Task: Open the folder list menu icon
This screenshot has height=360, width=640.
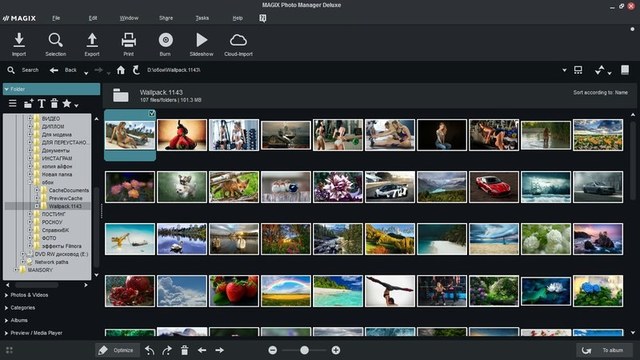Action: (13, 104)
